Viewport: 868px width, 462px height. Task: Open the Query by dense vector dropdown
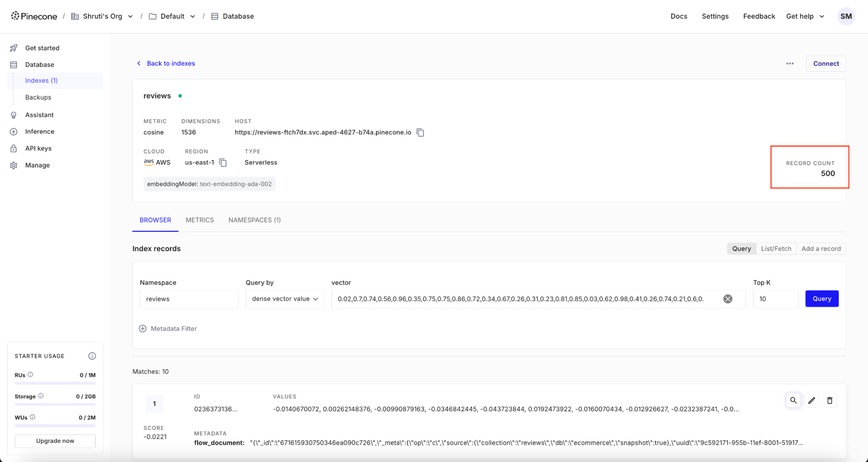pos(285,299)
